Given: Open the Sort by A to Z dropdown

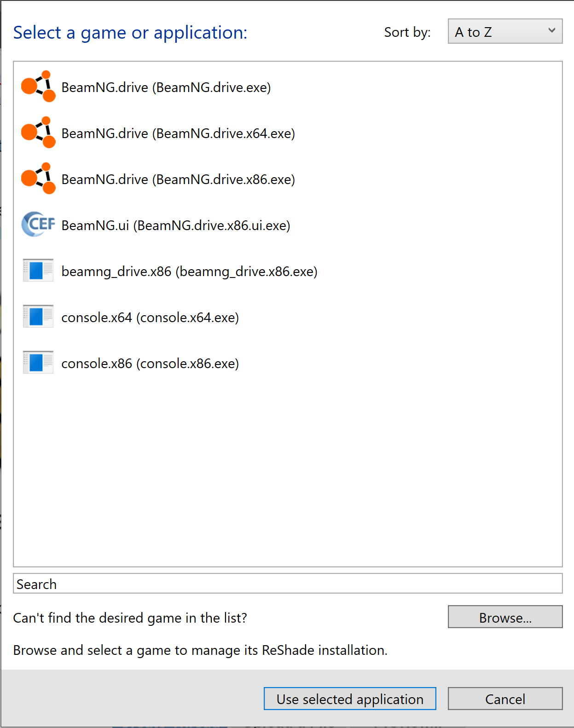Looking at the screenshot, I should 505,31.
